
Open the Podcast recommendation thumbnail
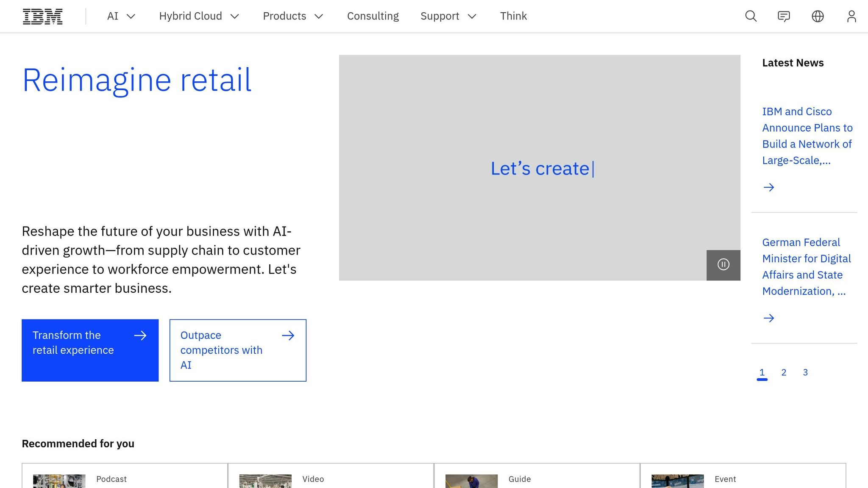coord(59,481)
